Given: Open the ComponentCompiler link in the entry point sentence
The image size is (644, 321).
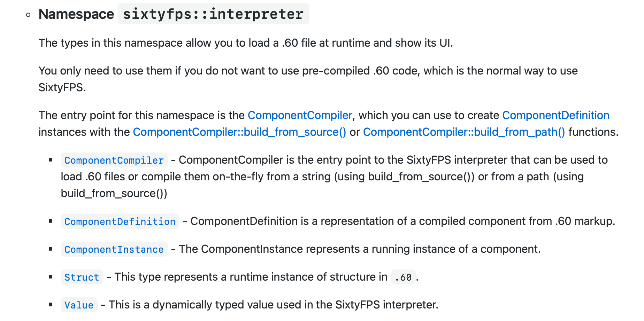Looking at the screenshot, I should (300, 115).
